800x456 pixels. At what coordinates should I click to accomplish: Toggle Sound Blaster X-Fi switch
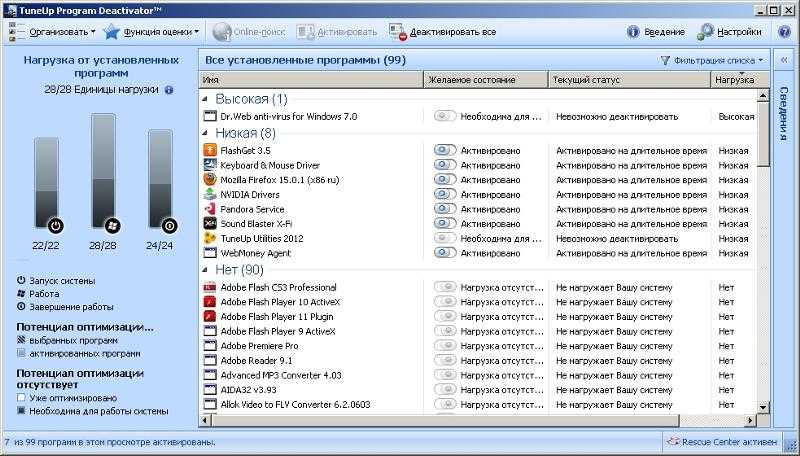tap(445, 223)
